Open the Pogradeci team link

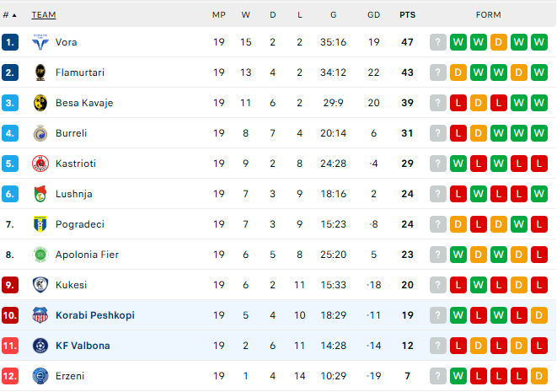click(x=80, y=224)
